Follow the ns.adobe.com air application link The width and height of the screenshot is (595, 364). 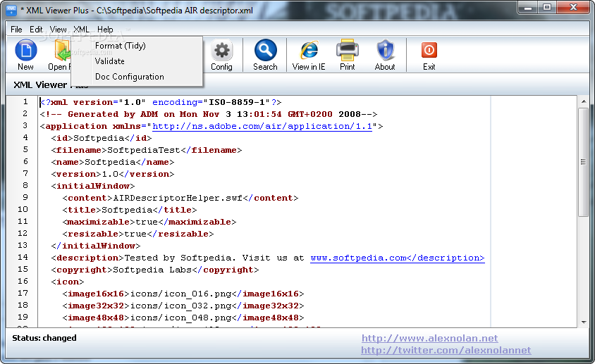coord(262,126)
